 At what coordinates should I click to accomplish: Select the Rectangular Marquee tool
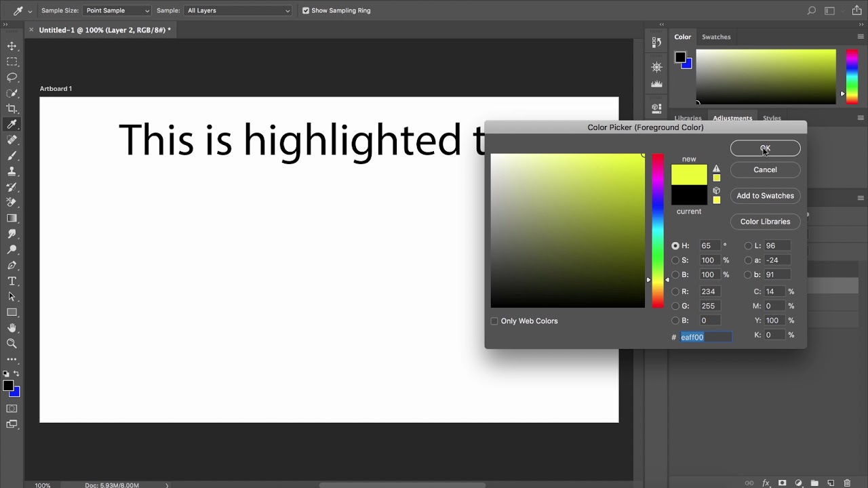[12, 62]
